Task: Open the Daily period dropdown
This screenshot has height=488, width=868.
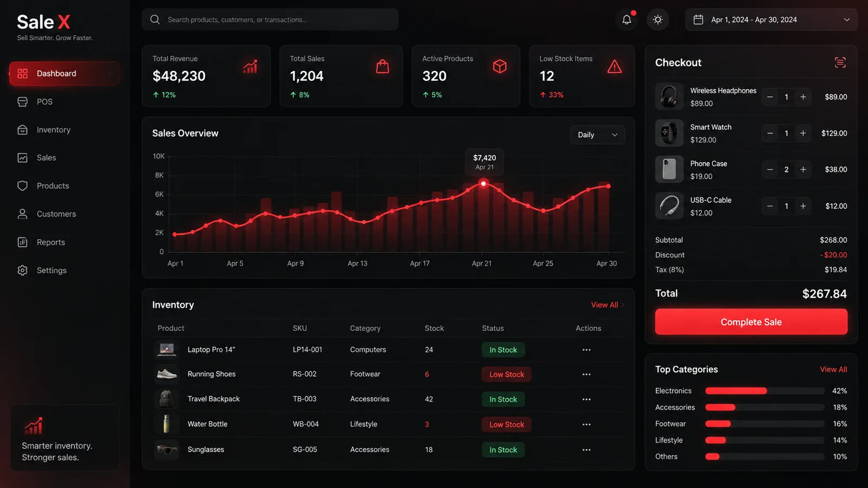Action: click(x=597, y=135)
